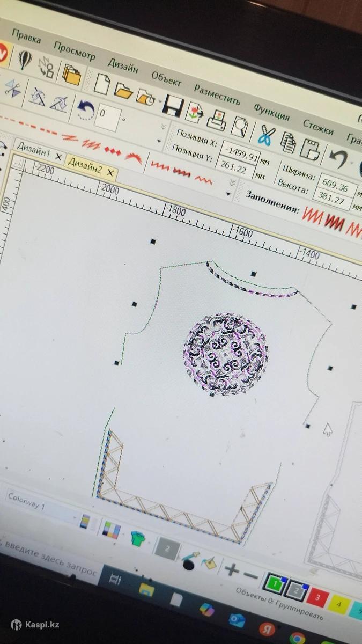Image resolution: width=362 pixels, height=644 pixels.
Task: Click the import graphic flower icon
Action: (x=195, y=113)
